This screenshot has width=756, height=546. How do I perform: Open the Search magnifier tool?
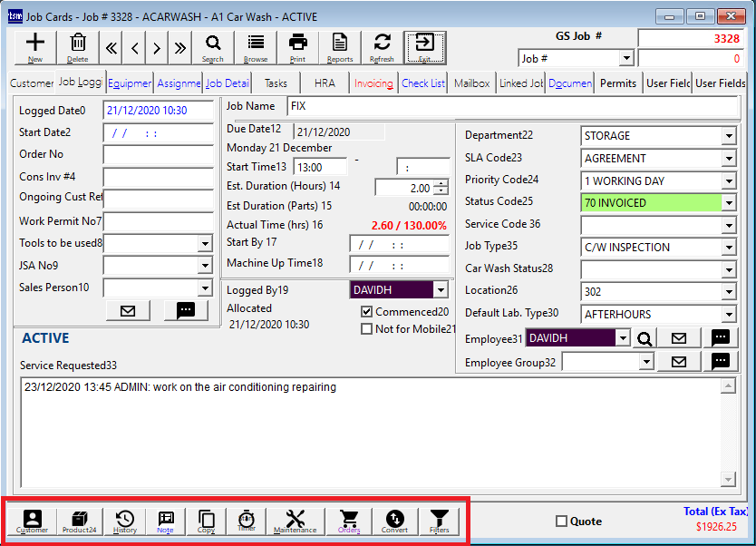click(212, 46)
